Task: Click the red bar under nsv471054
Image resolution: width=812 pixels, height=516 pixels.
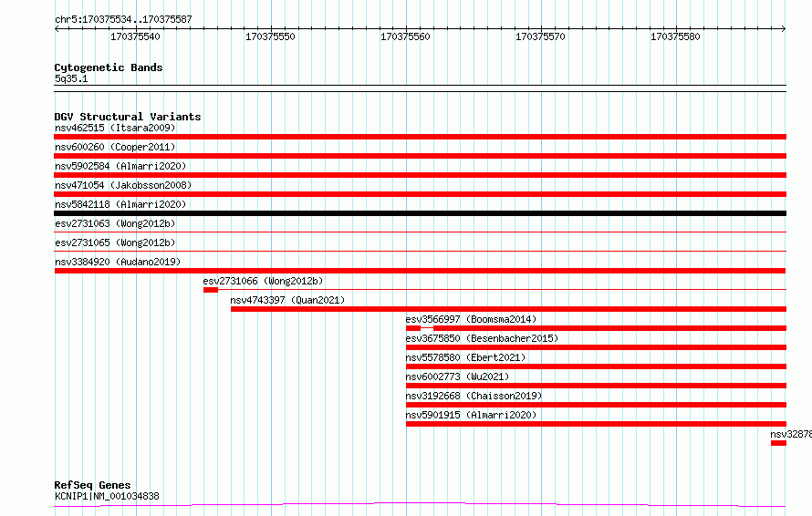Action: point(420,194)
